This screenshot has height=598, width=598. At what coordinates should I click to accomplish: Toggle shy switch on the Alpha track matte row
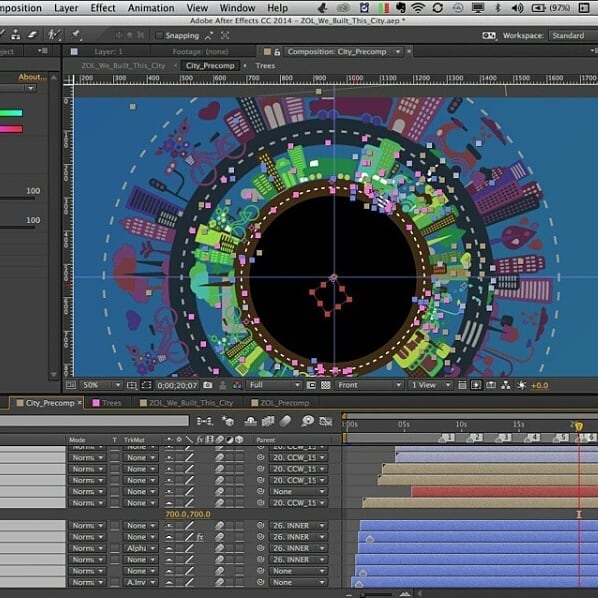(169, 548)
